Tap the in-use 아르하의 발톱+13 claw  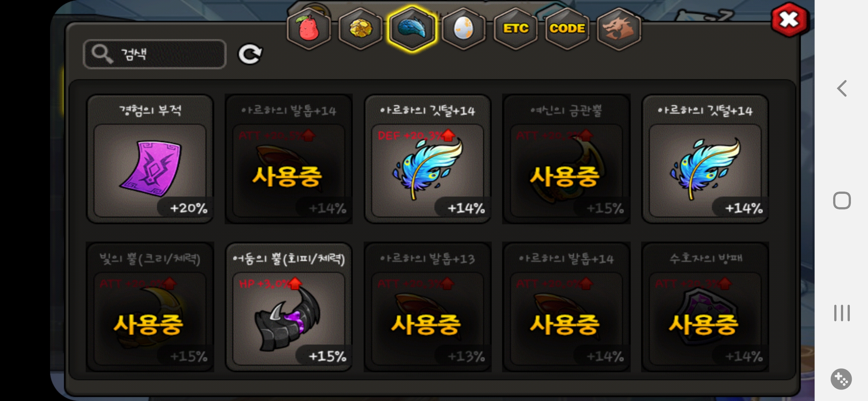(427, 307)
